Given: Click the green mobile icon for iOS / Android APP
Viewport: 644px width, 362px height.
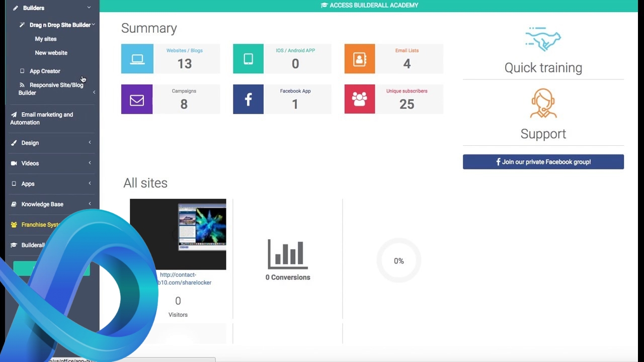Looking at the screenshot, I should pos(248,59).
